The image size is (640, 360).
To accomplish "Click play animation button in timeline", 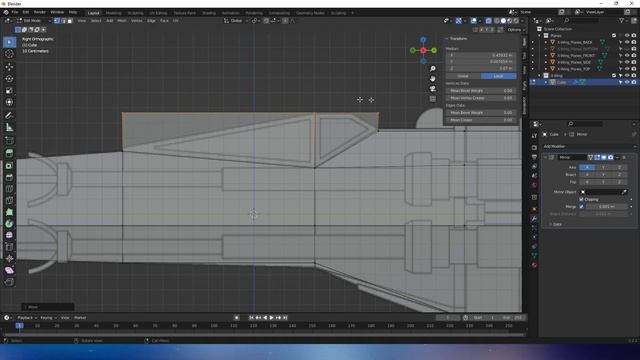I will (x=271, y=318).
